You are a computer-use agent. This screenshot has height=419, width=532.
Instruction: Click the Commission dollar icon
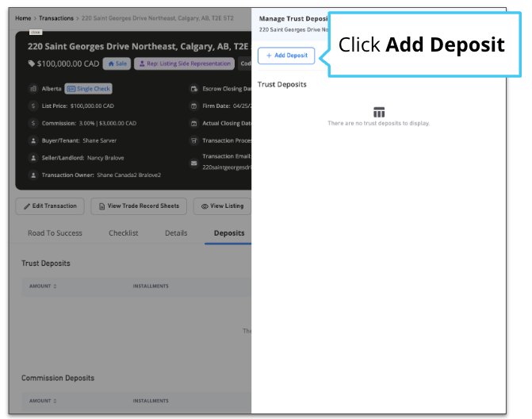(33, 123)
